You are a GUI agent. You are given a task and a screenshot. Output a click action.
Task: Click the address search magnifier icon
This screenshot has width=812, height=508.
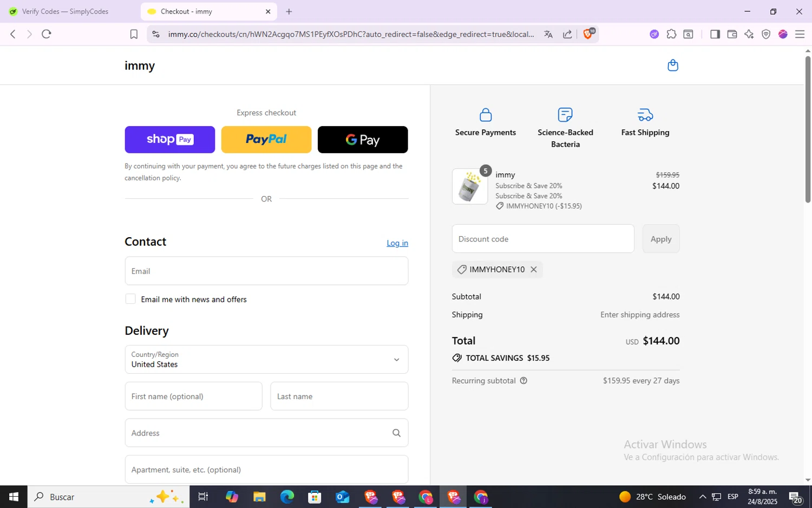396,433
